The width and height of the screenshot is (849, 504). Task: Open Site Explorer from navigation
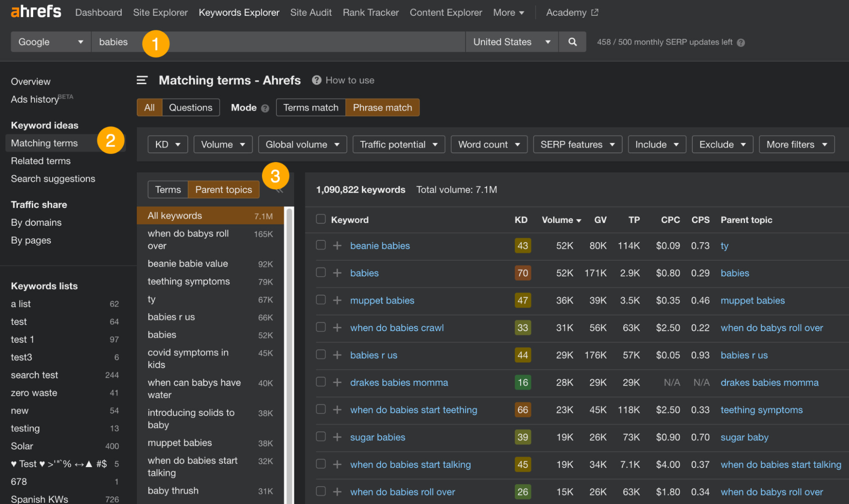pos(160,12)
